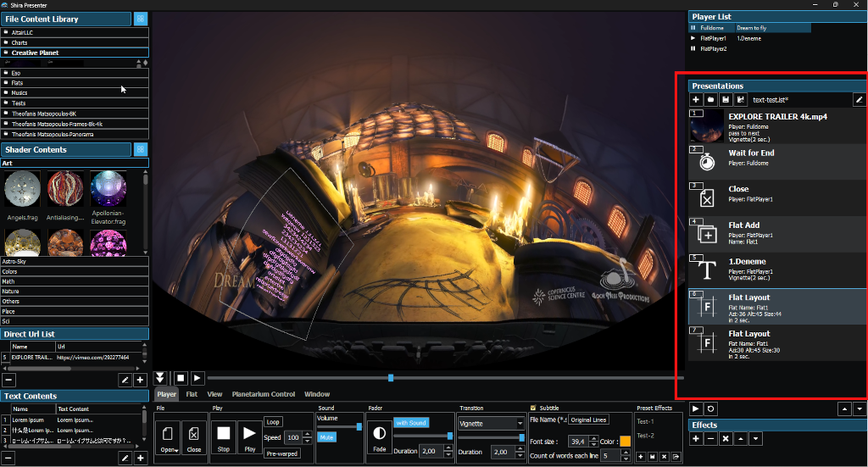Toggle the Mute button
The height and width of the screenshot is (467, 868).
[326, 437]
